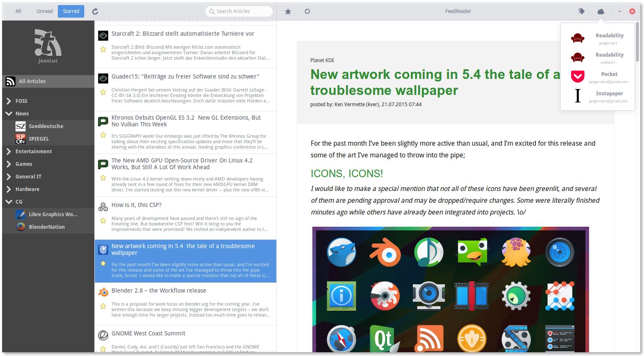Click the SPIEGEL feed icon

21,139
